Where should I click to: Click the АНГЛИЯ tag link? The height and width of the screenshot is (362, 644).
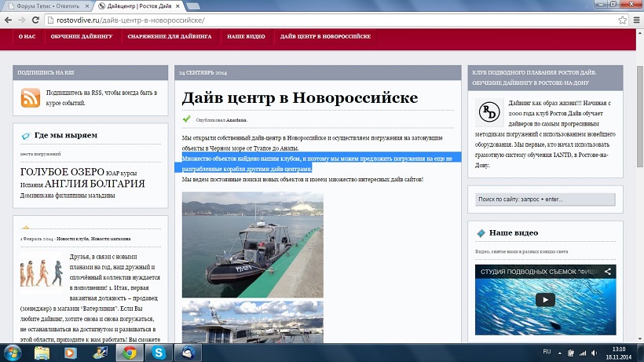click(x=66, y=184)
